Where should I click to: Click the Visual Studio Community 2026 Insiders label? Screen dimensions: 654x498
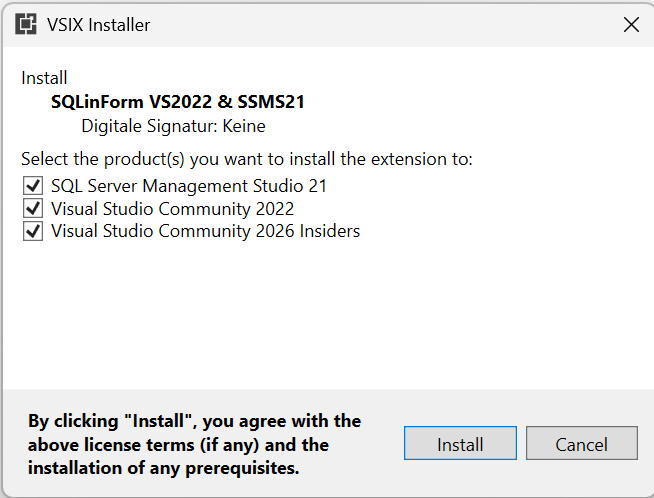pyautogui.click(x=205, y=232)
